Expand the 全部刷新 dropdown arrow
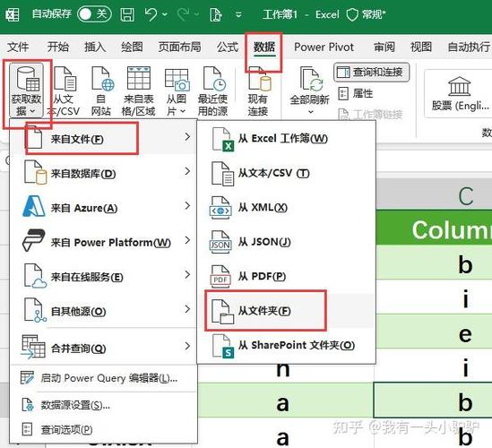 tap(311, 112)
